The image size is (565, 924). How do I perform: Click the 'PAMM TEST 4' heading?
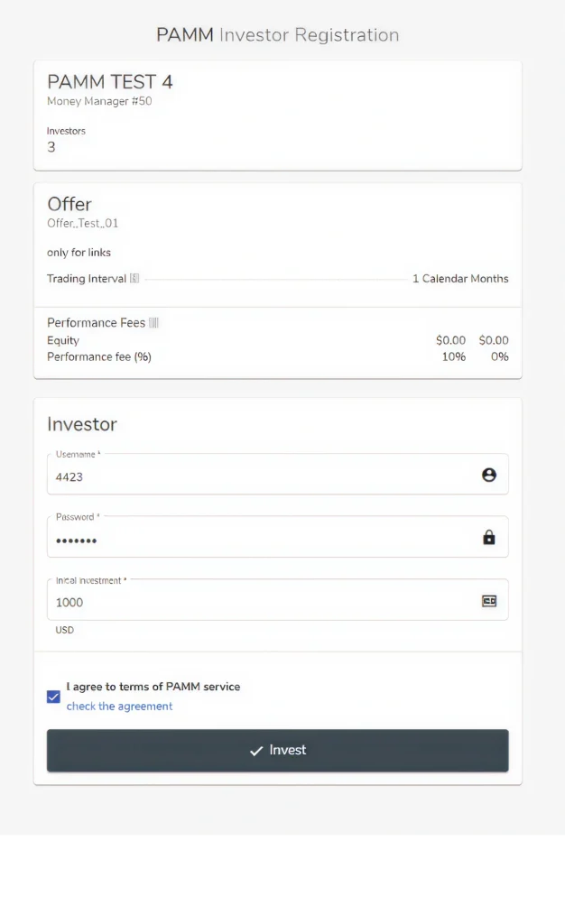point(109,81)
